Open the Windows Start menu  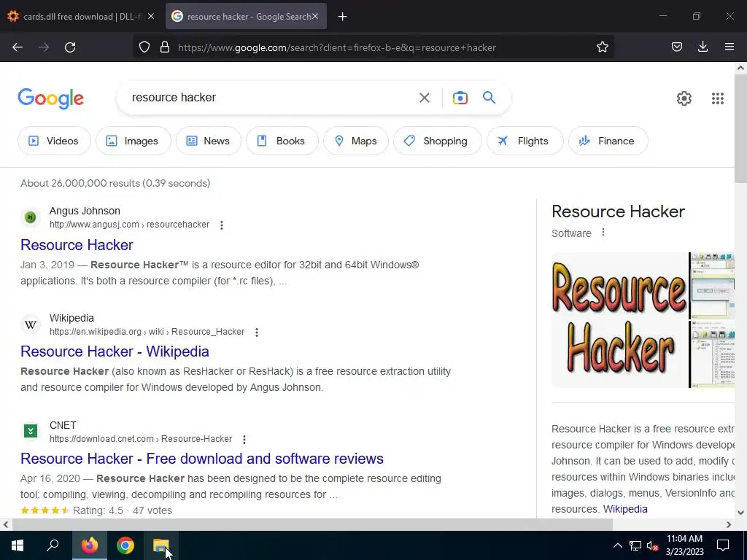pos(18,545)
